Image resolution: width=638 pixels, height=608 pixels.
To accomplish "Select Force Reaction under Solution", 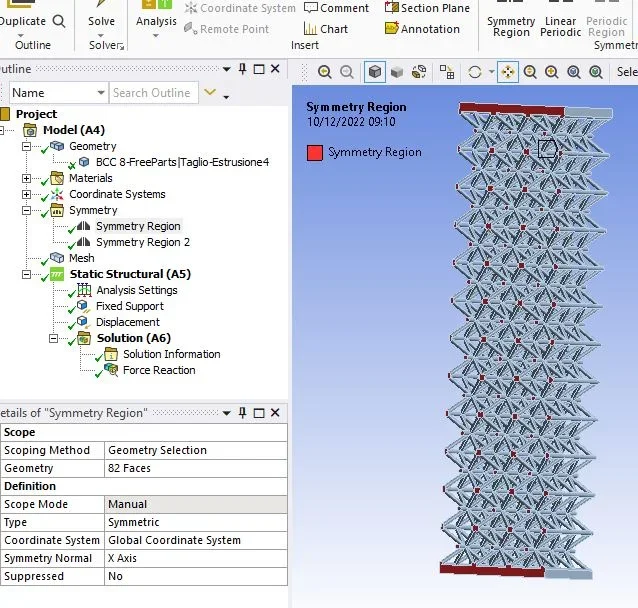I will pos(158,370).
